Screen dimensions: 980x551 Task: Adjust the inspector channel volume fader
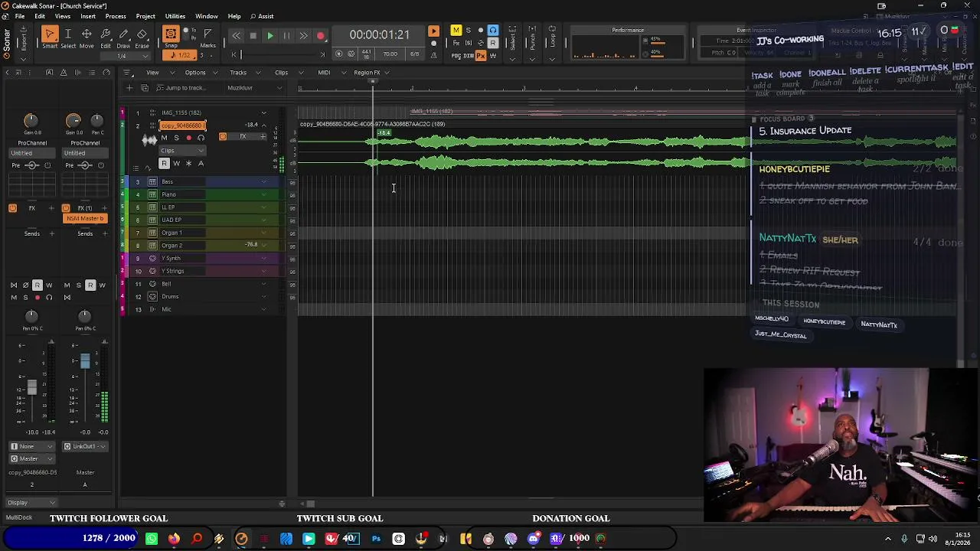pyautogui.click(x=31, y=387)
